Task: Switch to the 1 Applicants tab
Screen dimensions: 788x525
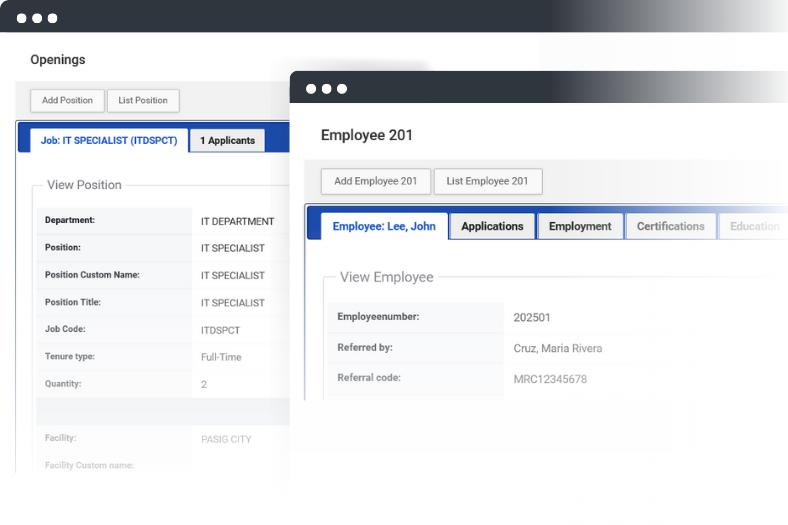Action: pyautogui.click(x=228, y=141)
